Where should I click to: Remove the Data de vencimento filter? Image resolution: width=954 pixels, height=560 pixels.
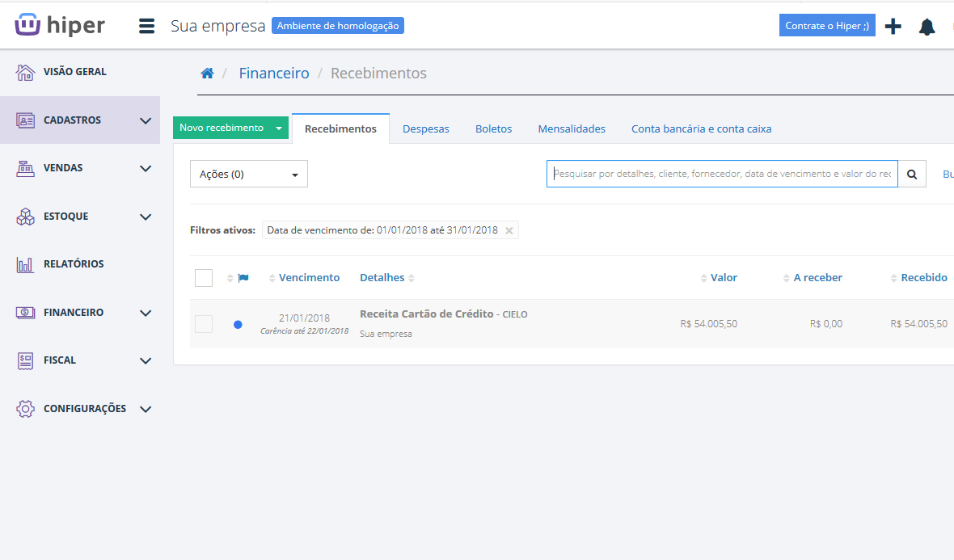[509, 230]
